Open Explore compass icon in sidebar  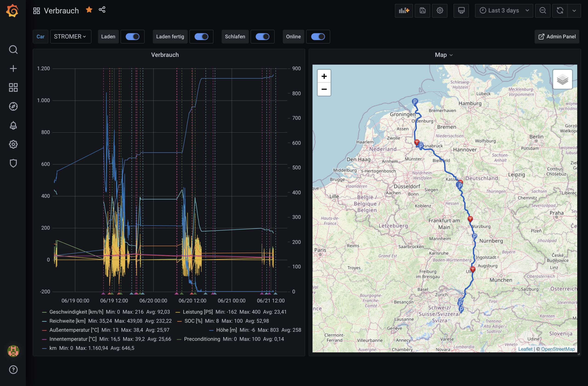click(x=13, y=106)
